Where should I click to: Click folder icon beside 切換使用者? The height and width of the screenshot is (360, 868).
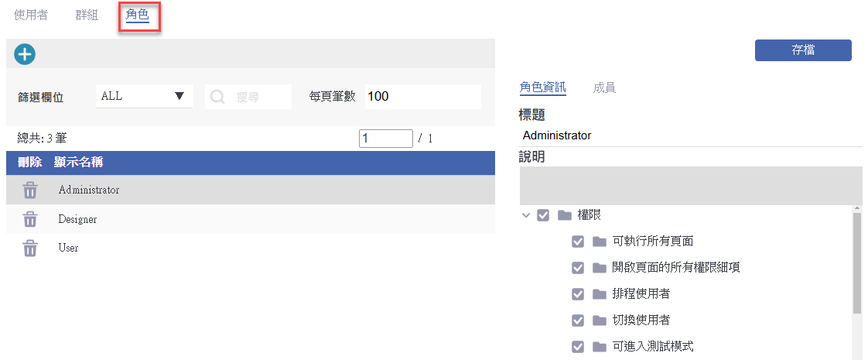coord(599,321)
